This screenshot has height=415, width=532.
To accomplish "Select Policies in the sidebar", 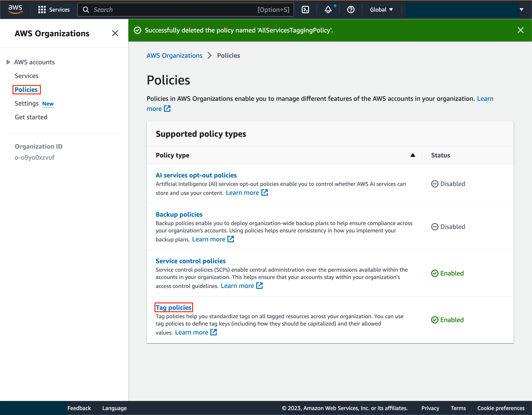I will [26, 89].
